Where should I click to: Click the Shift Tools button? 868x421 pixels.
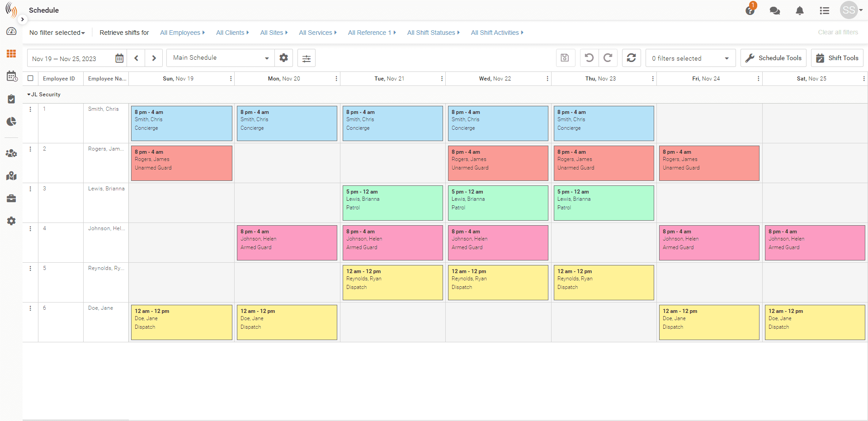point(837,58)
